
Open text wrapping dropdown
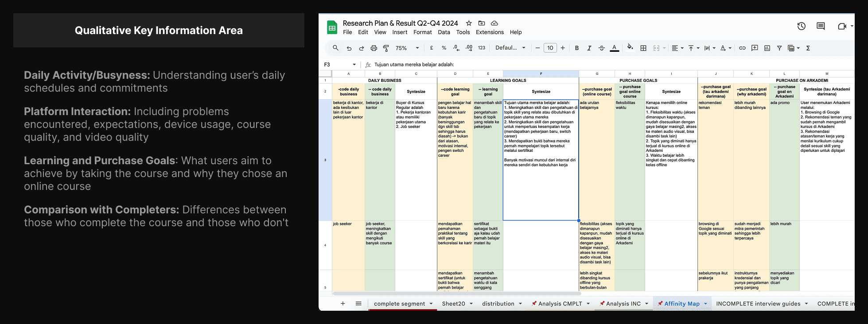(x=709, y=48)
